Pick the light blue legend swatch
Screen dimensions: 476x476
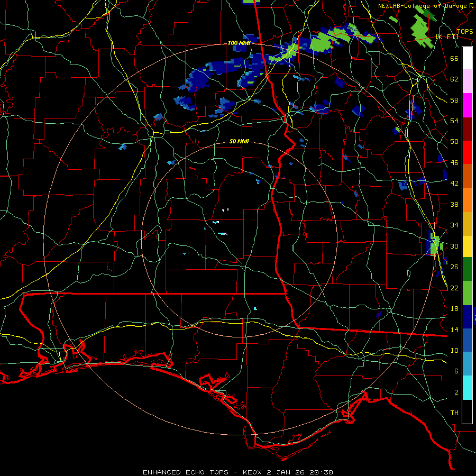pos(467,364)
